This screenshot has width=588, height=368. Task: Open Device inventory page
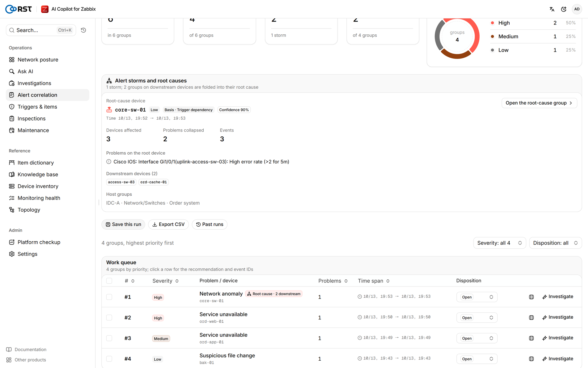tap(47, 186)
